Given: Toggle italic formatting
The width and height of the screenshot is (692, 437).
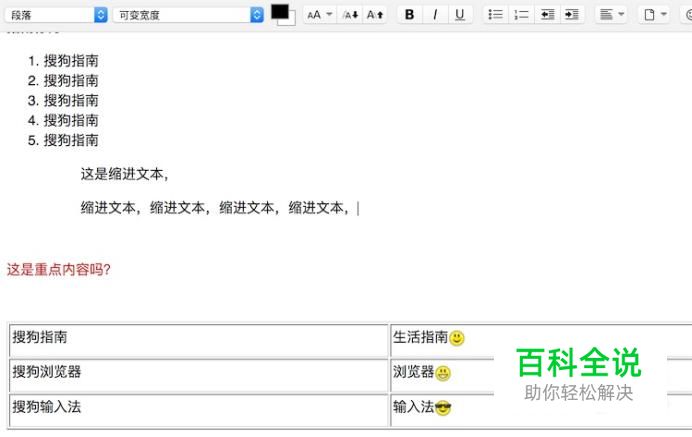Looking at the screenshot, I should pos(435,15).
